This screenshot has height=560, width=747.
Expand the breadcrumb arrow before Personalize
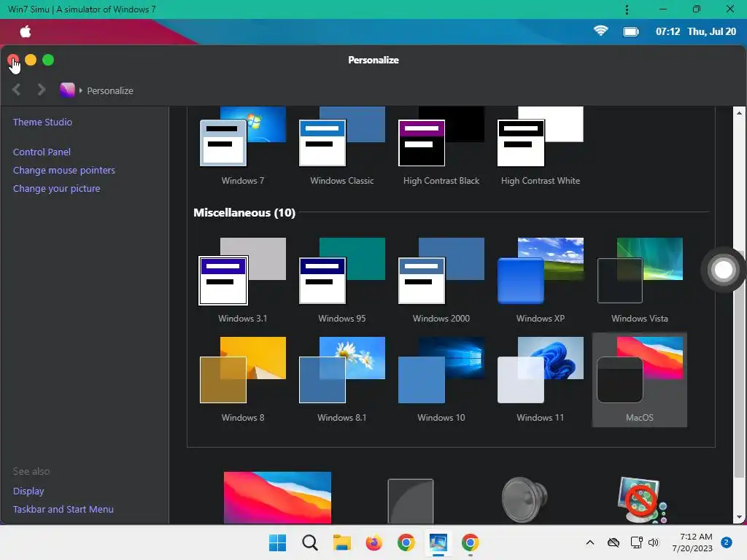tap(80, 90)
